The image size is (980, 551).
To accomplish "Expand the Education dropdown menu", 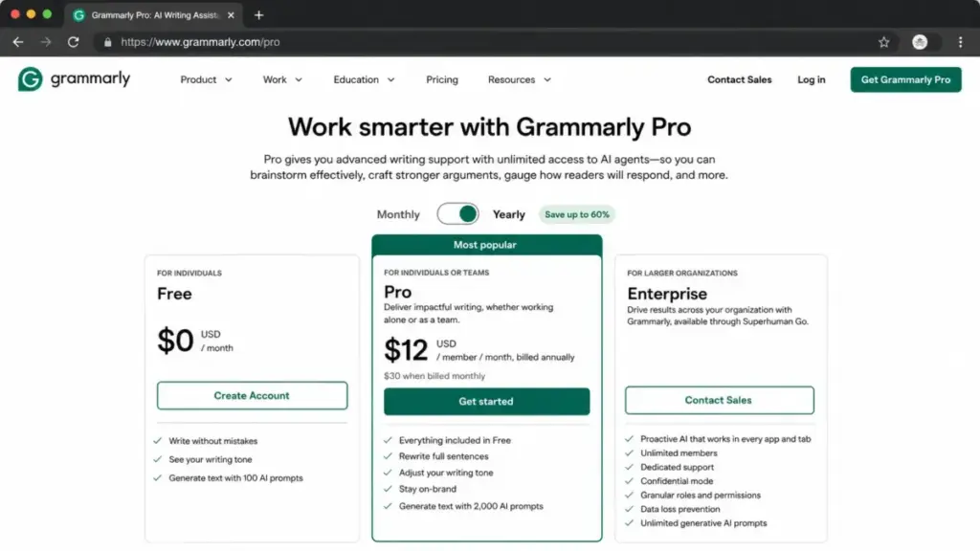I will coord(364,79).
